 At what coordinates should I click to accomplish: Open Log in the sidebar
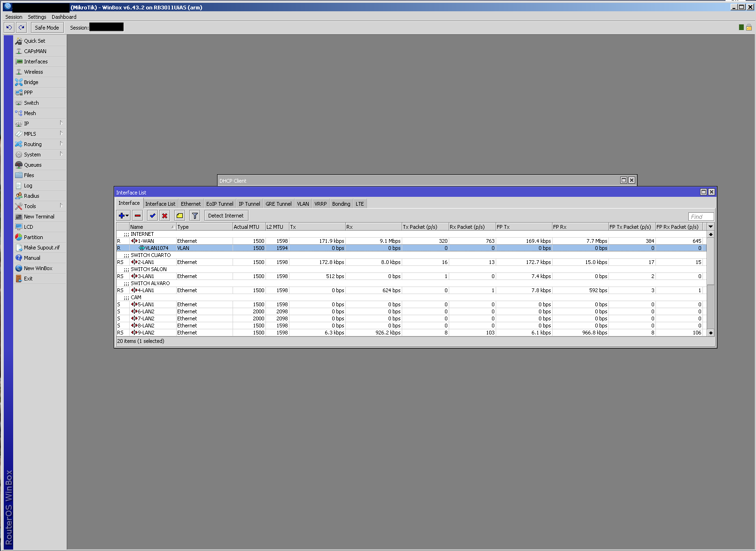40,186
